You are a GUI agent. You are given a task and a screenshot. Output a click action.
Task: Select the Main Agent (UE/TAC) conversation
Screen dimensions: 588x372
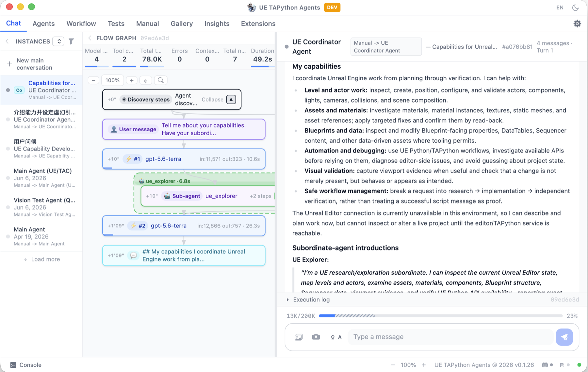[x=41, y=178]
